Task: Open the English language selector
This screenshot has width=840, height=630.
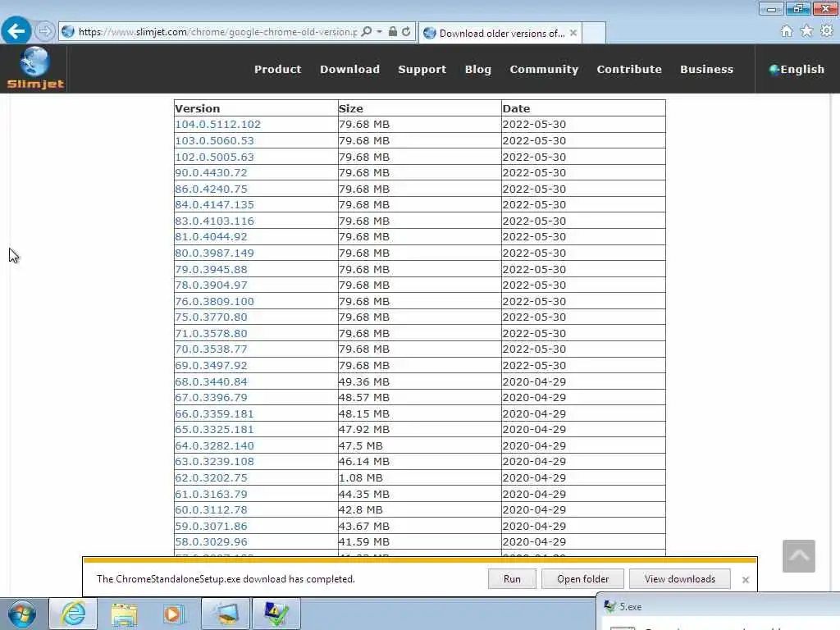Action: (797, 69)
